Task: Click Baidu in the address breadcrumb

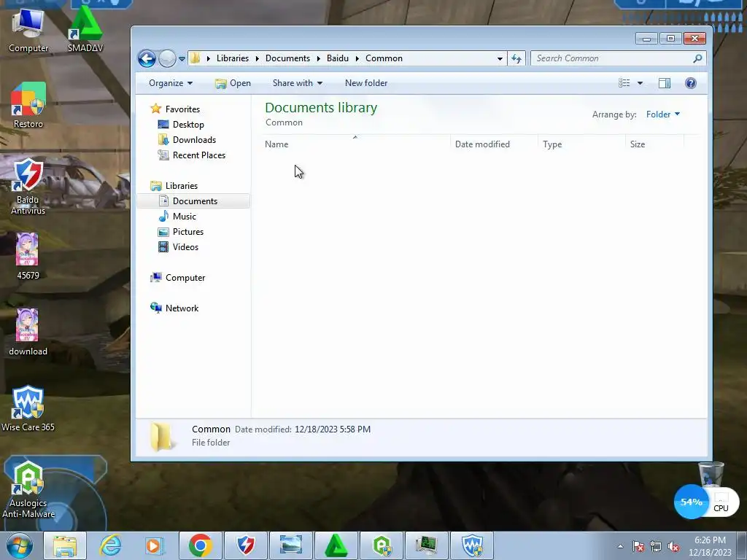Action: 338,58
